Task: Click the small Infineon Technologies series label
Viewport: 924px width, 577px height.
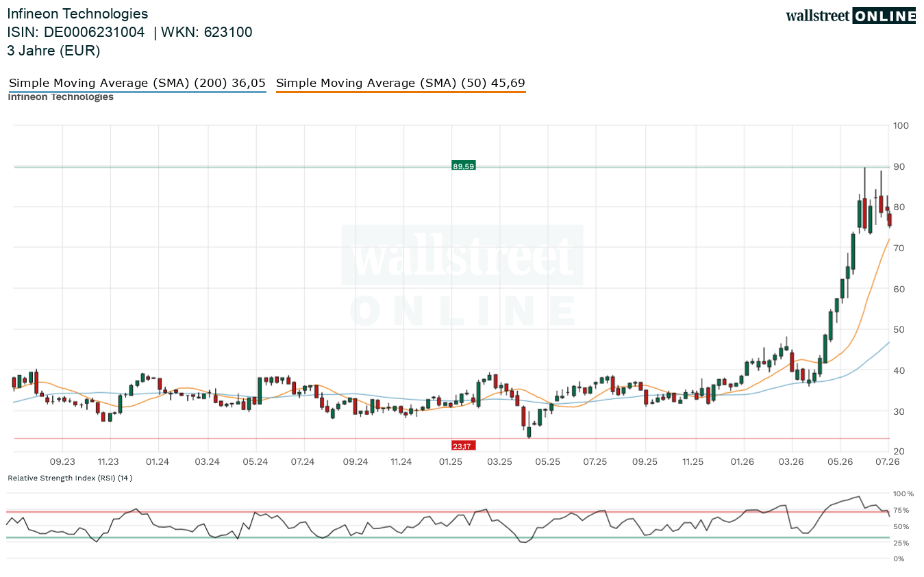Action: 60,97
